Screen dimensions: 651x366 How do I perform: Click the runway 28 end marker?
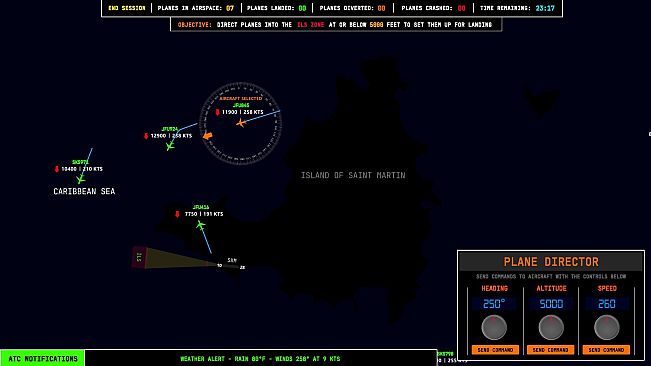point(242,268)
